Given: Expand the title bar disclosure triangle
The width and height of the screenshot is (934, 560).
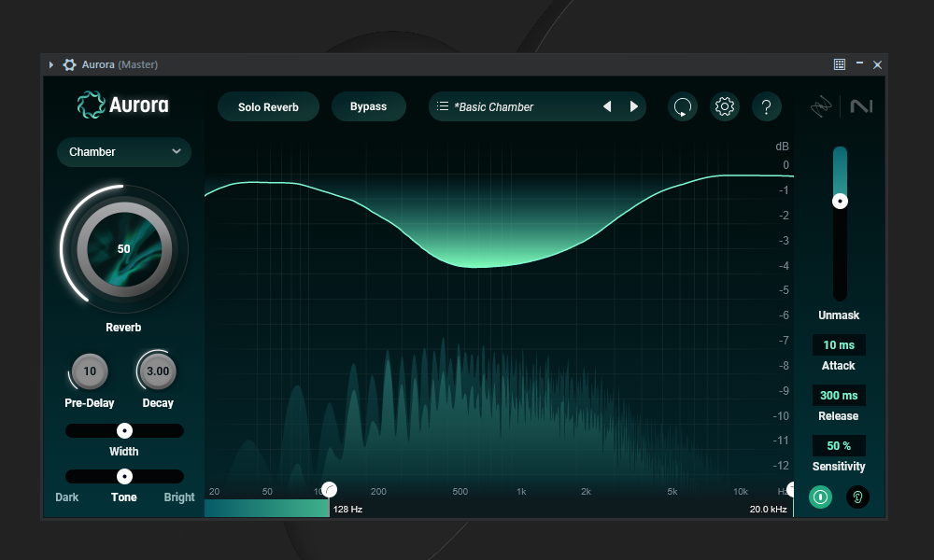Looking at the screenshot, I should coord(51,64).
